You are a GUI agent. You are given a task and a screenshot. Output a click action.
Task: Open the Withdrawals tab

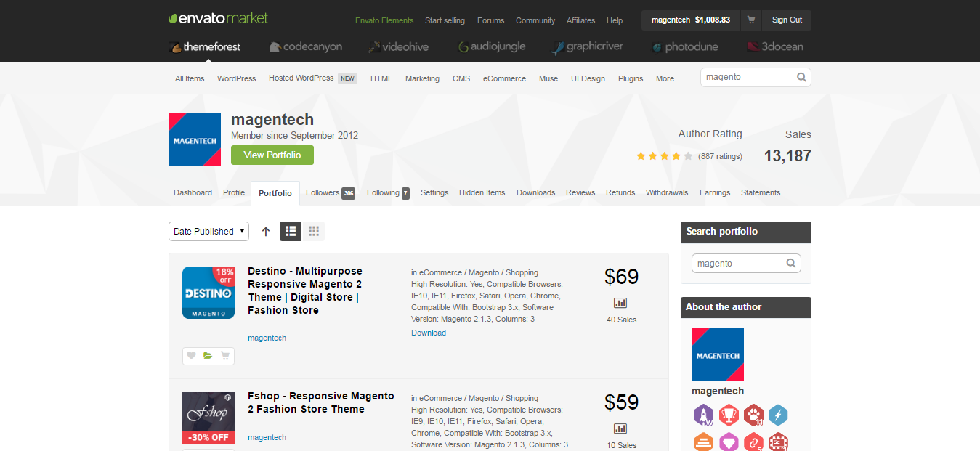click(667, 192)
